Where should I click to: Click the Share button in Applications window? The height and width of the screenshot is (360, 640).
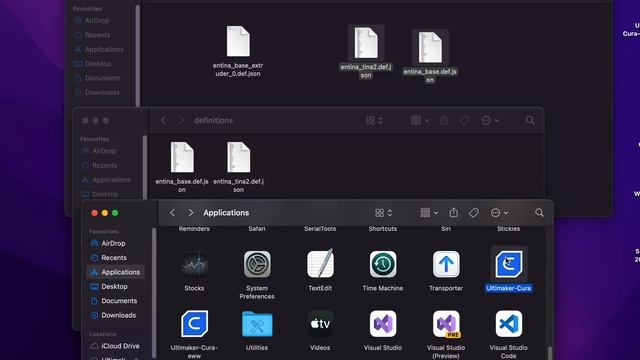pos(453,212)
